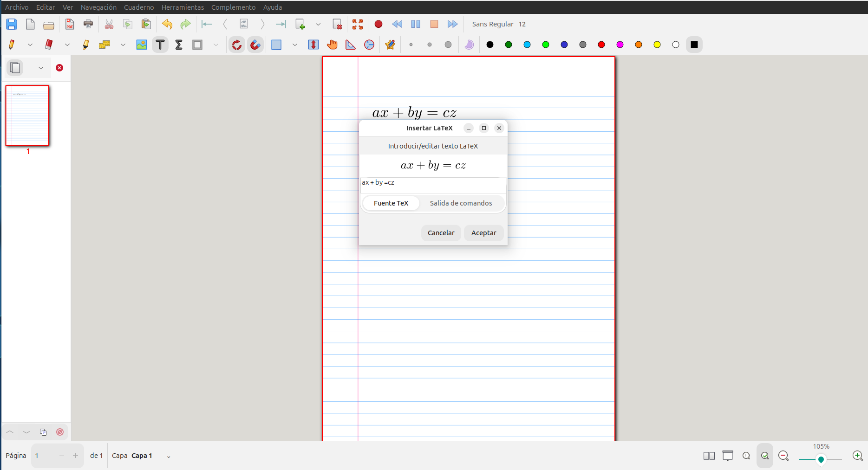The height and width of the screenshot is (470, 868).
Task: Zoom out with the minus magnifier
Action: (x=783, y=456)
